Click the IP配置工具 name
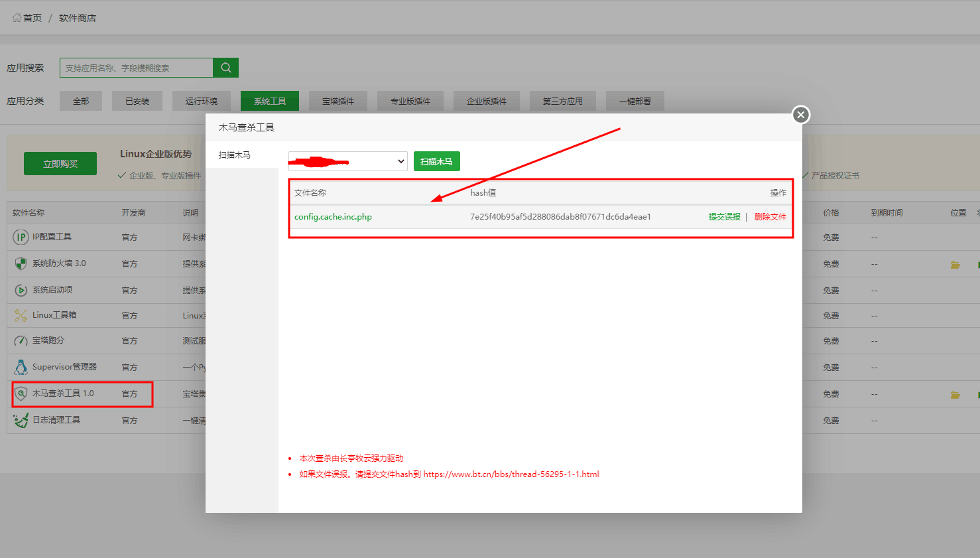Image resolution: width=980 pixels, height=558 pixels. coord(52,237)
